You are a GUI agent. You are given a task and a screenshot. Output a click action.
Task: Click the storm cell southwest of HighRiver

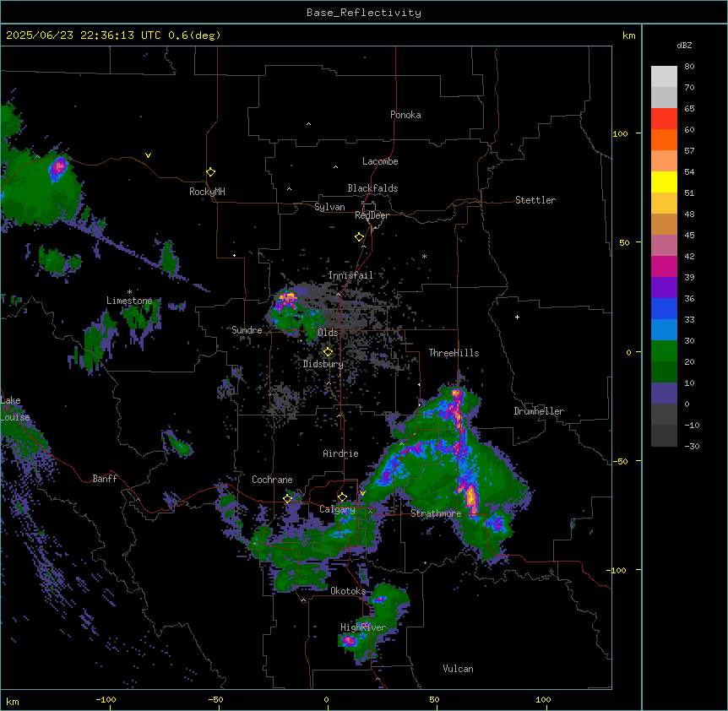tap(349, 641)
